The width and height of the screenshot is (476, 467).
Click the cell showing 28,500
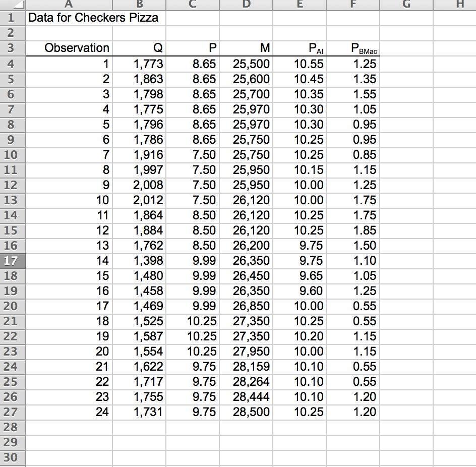[x=247, y=412]
